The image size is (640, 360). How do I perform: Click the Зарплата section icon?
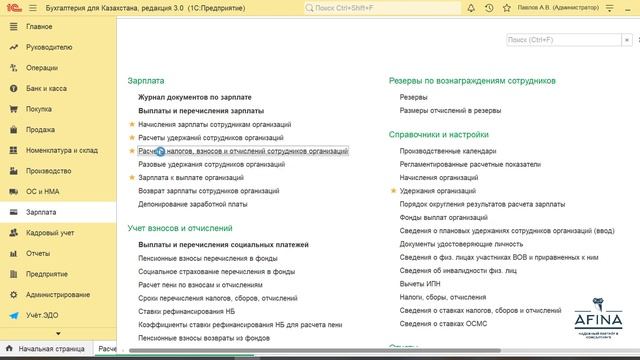point(13,212)
